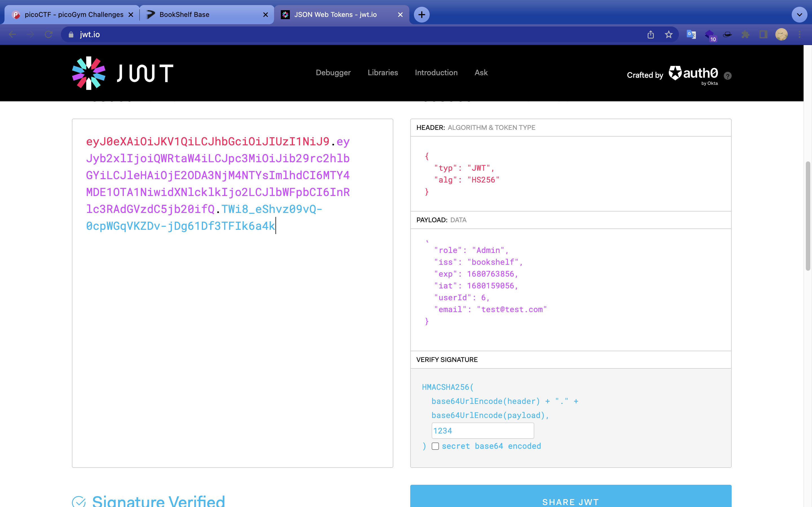The width and height of the screenshot is (812, 507).
Task: Toggle the browser side panel icon
Action: click(763, 35)
